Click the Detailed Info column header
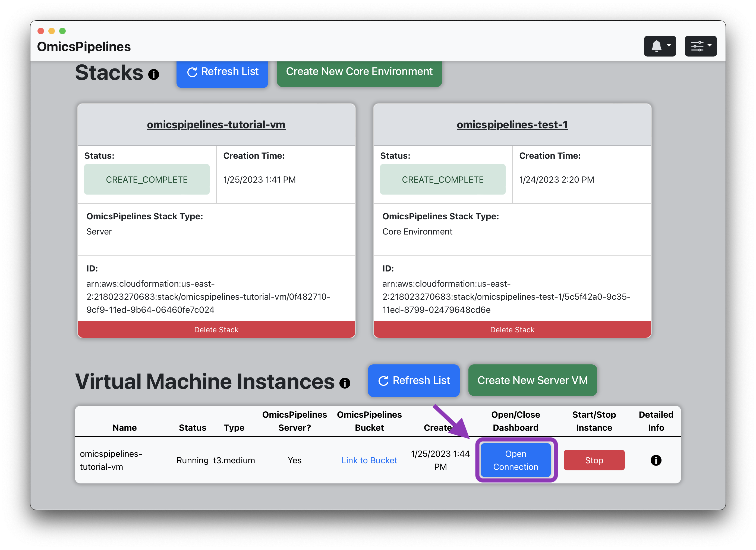 [x=656, y=421]
